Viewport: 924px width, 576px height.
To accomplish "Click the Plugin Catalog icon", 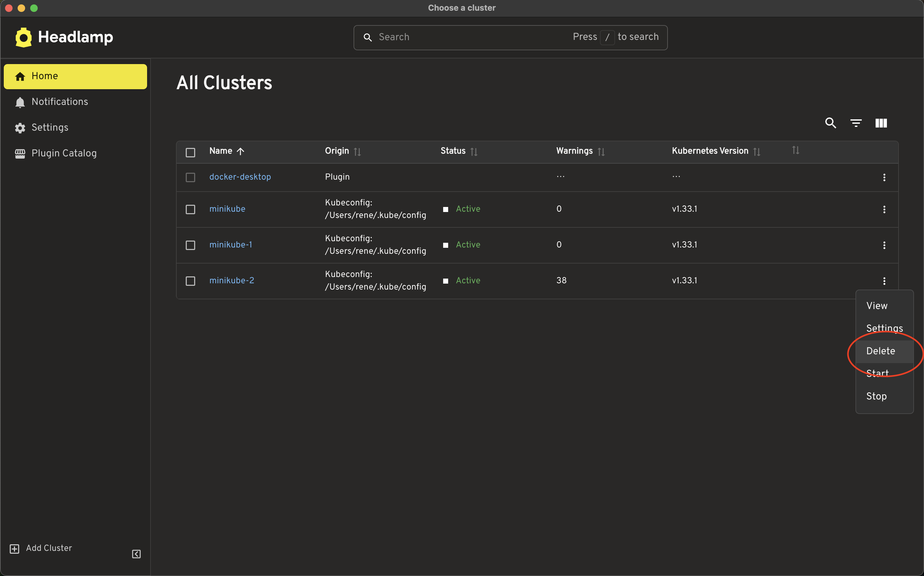I will pos(19,153).
